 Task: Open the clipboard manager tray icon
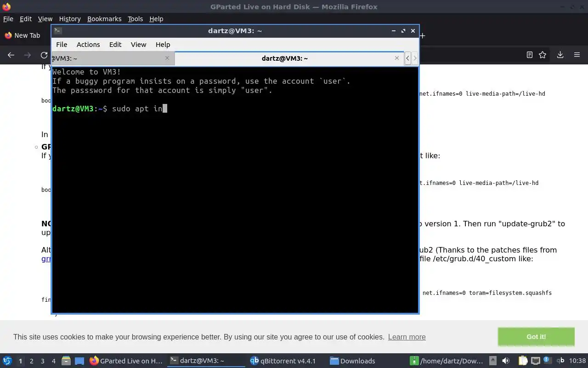pyautogui.click(x=523, y=361)
